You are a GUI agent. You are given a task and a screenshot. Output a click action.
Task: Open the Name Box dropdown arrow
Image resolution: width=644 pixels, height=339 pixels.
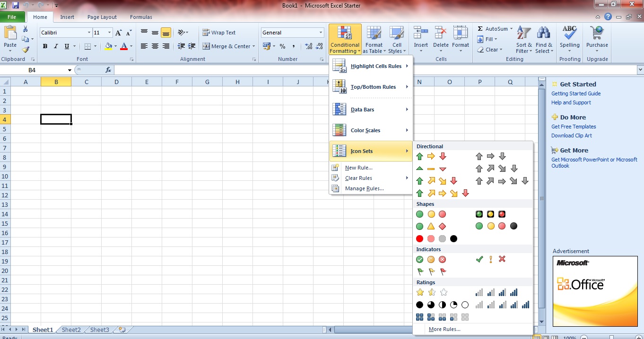(x=70, y=70)
